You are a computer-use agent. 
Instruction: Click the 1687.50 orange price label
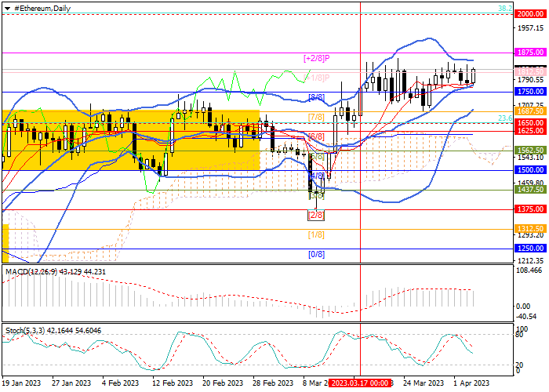(530, 111)
